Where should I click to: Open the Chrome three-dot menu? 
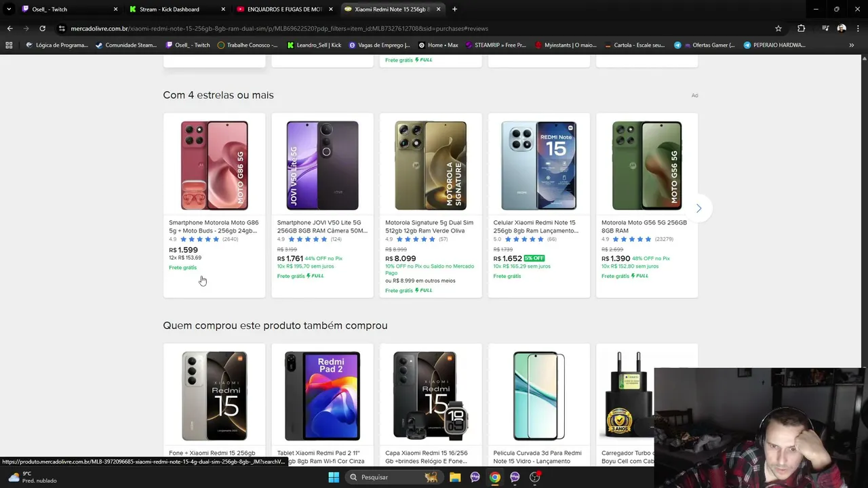pyautogui.click(x=858, y=28)
